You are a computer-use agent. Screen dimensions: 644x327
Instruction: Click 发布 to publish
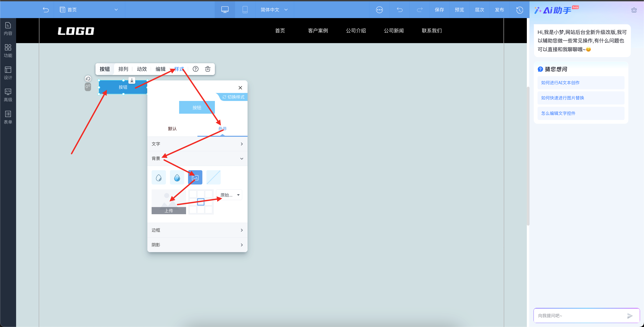(499, 10)
